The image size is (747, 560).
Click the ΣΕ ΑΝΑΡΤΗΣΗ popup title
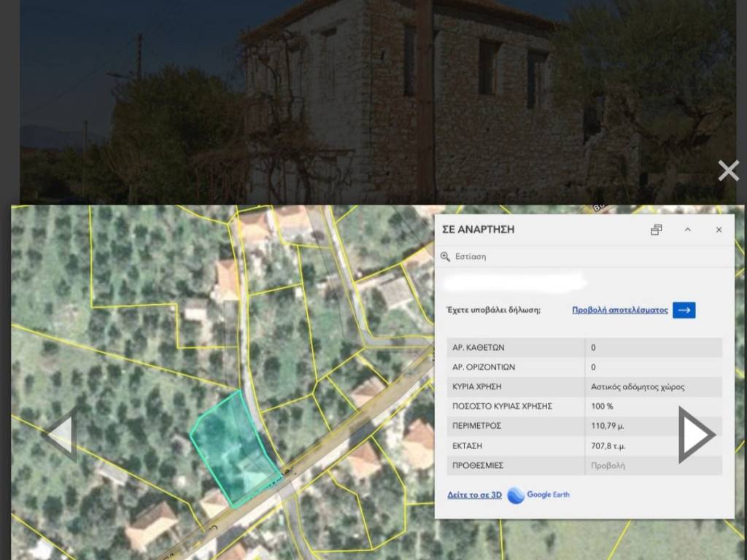point(479,230)
